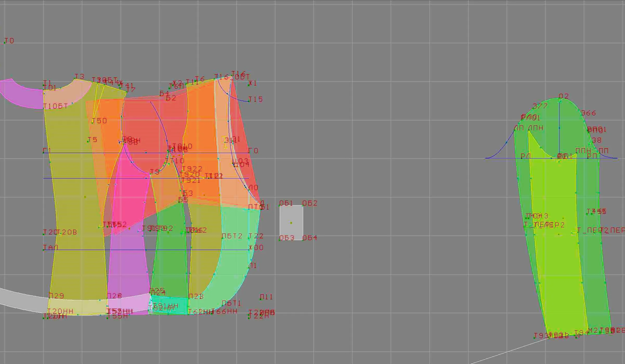Viewport: 625px width, 364px height.
Task: Select the isolated point T0
Action: (x=5, y=43)
